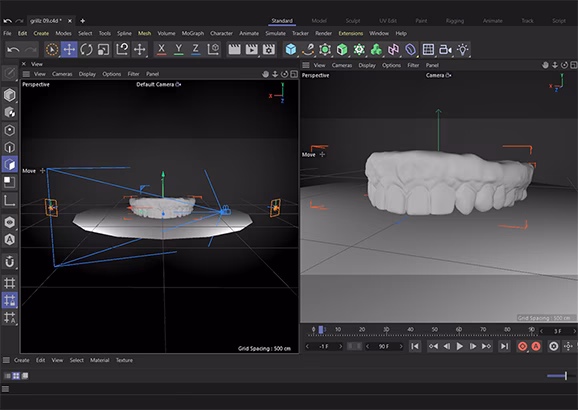The height and width of the screenshot is (410, 578).
Task: Add new project tab with plus
Action: [x=83, y=21]
